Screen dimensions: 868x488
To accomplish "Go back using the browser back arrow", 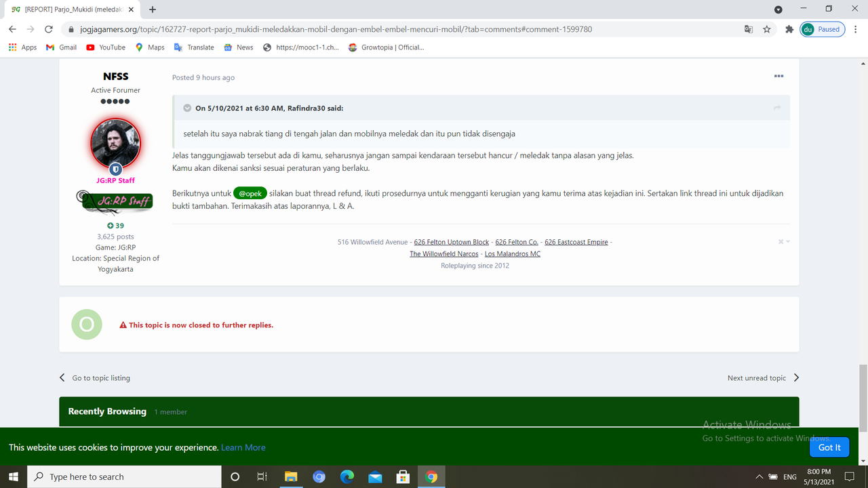I will [12, 29].
